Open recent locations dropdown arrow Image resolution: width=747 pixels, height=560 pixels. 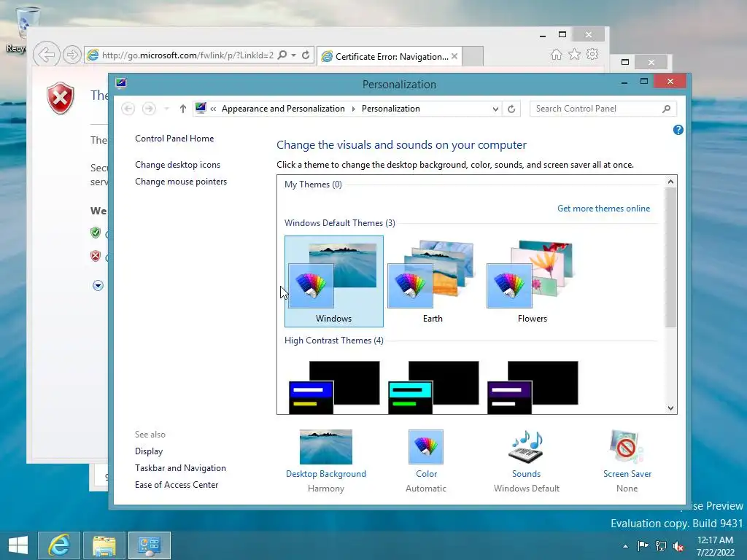[x=167, y=109]
